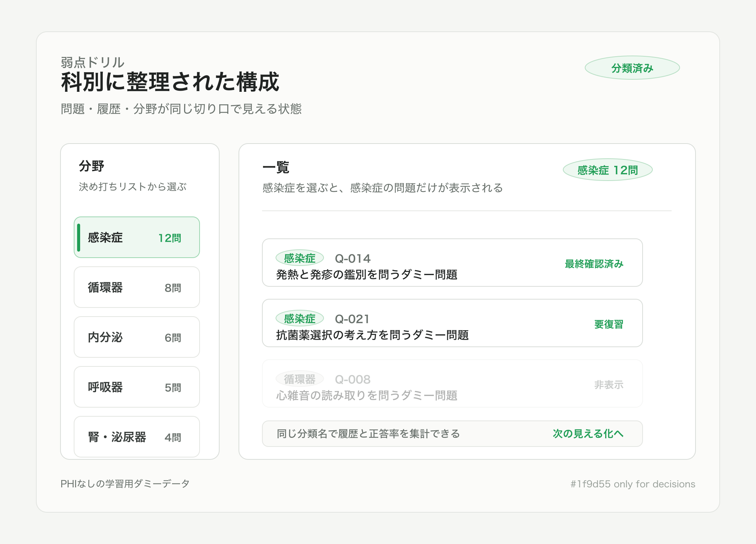
Task: Select the 内分泌 6問 category
Action: pos(137,337)
